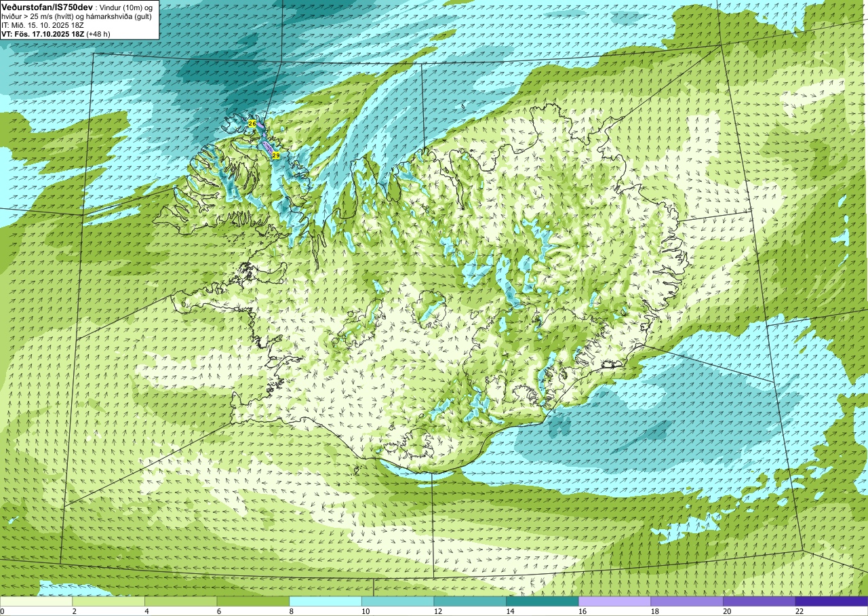Click the legend tick value 0
Viewport: 868px width, 616px height.
2,611
